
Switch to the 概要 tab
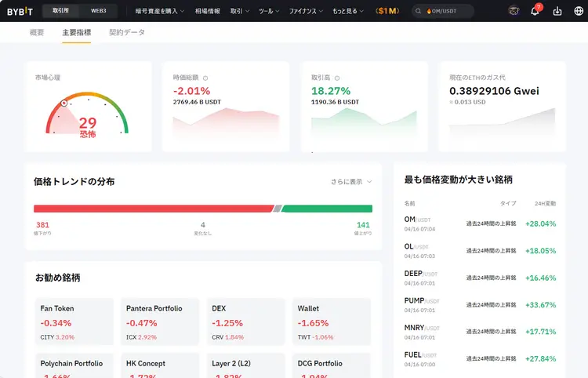37,33
